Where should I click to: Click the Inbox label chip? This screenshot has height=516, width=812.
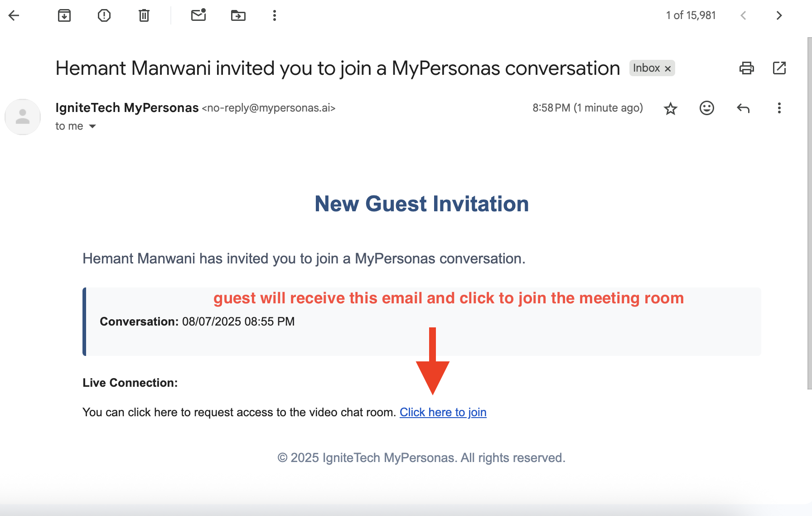tap(646, 68)
